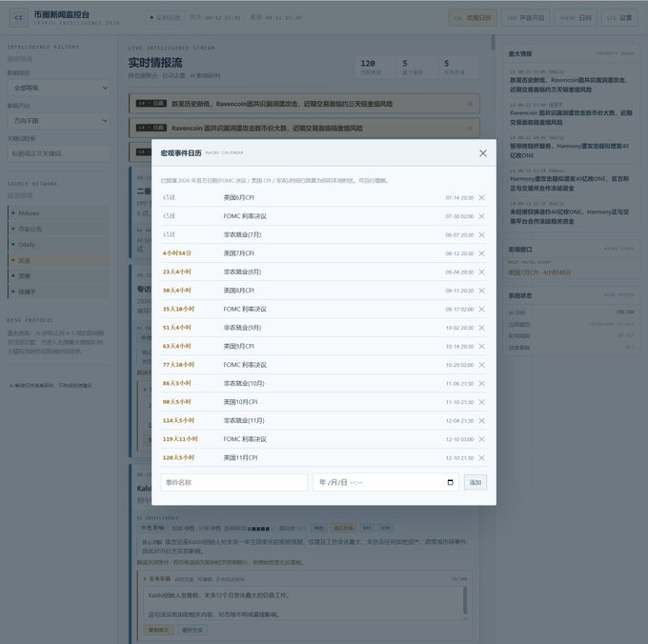Dismiss the second Ravencoin alert banner

click(470, 129)
